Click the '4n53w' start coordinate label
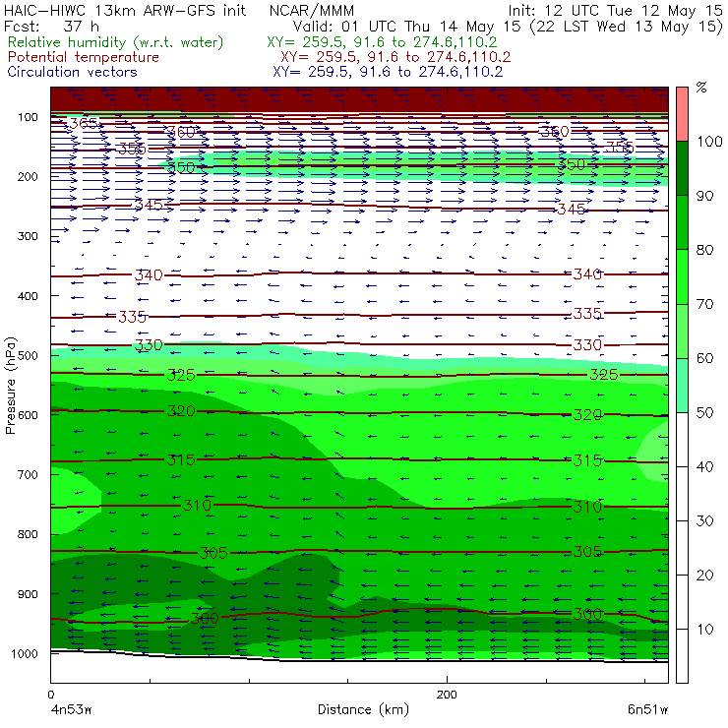This screenshot has height=728, width=728. point(71,710)
